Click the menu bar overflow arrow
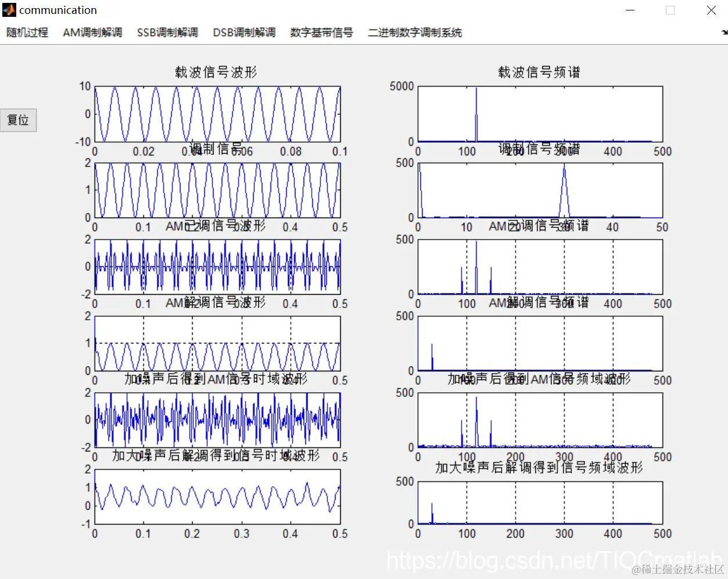Screen dimensions: 728x579 click(723, 33)
